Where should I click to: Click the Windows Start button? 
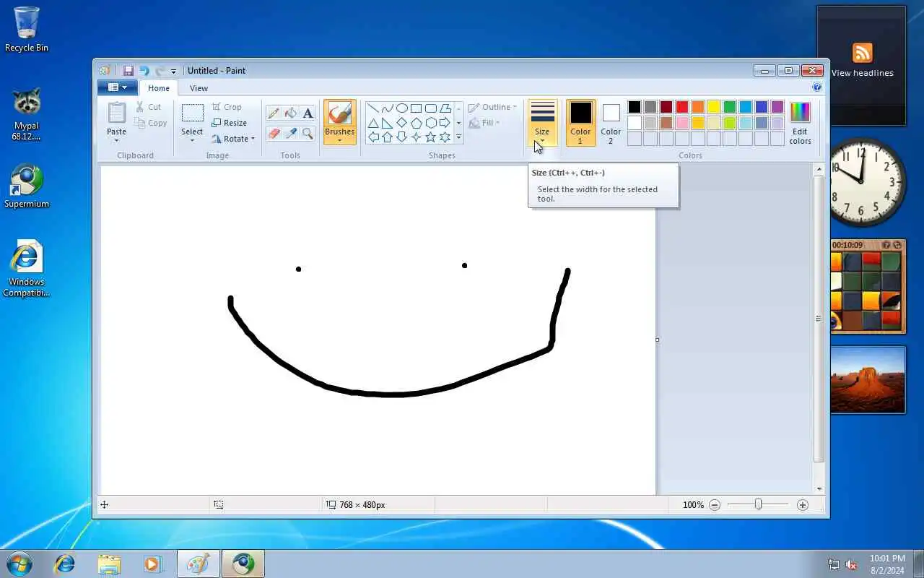(x=19, y=564)
